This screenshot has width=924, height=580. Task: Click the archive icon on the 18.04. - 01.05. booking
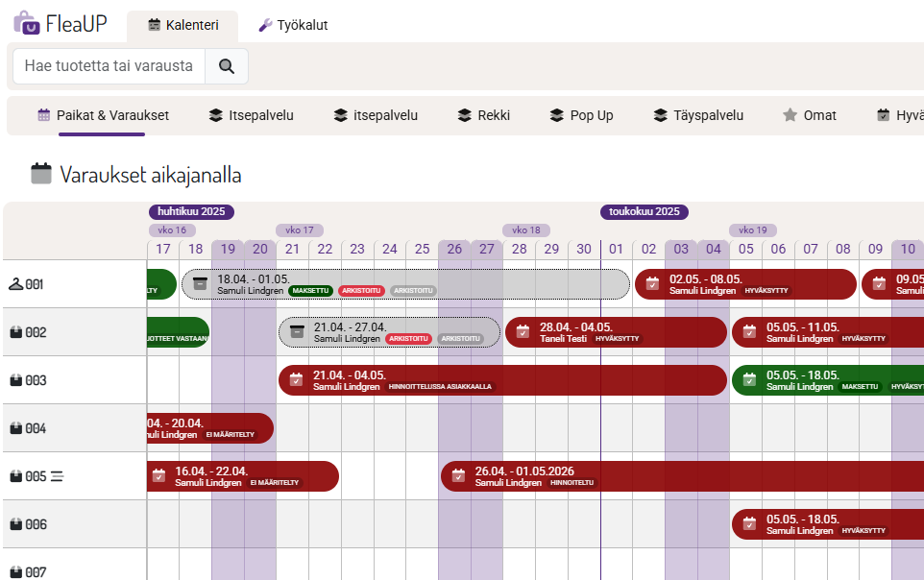(200, 283)
